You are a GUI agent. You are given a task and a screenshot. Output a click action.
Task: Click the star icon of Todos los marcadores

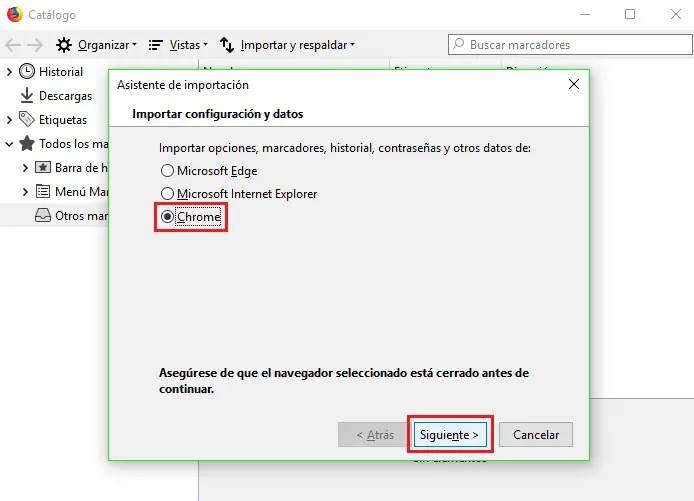[27, 143]
